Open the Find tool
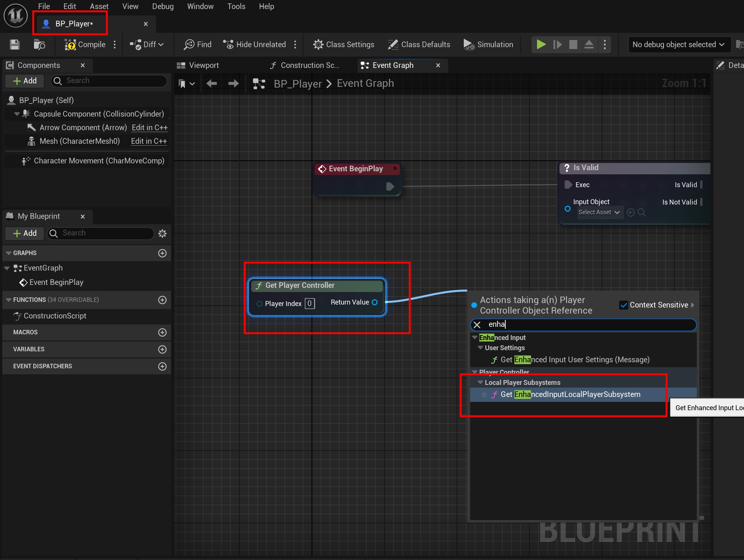Image resolution: width=744 pixels, height=560 pixels. [x=198, y=45]
